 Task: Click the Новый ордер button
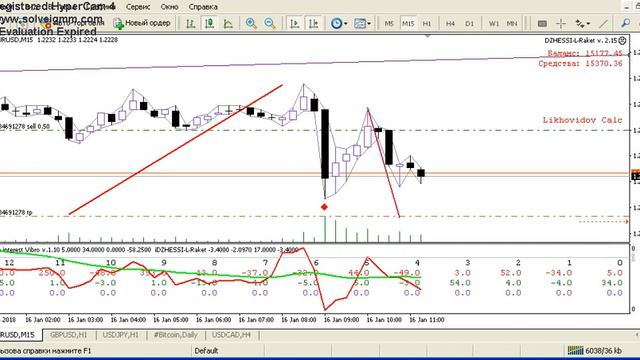pos(142,23)
